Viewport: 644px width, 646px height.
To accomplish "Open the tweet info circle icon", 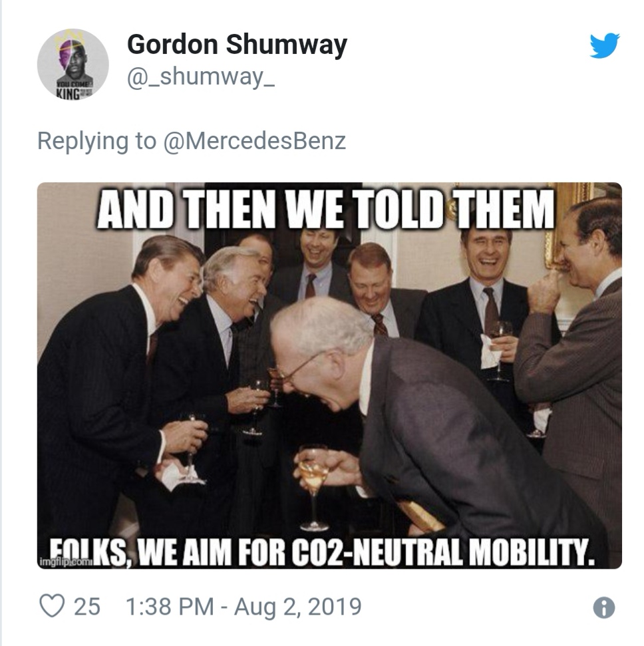I will [x=604, y=607].
